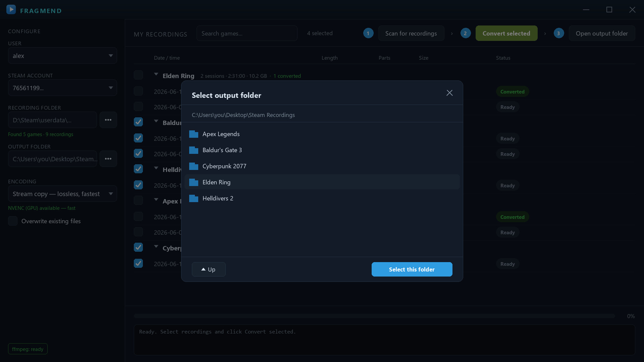This screenshot has width=644, height=362.
Task: Select the Elden Ring folder in the dialog
Action: click(322, 182)
